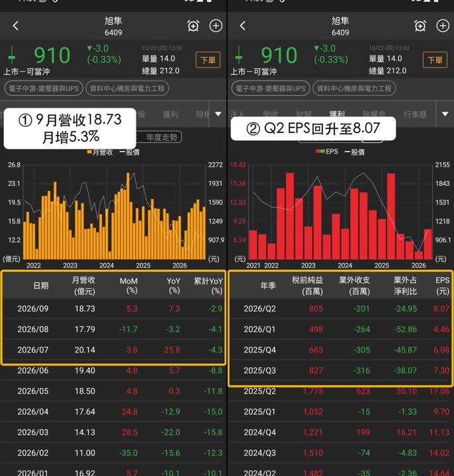Go back using the arrow in the EPS screen
The height and width of the screenshot is (476, 454).
pos(242,26)
